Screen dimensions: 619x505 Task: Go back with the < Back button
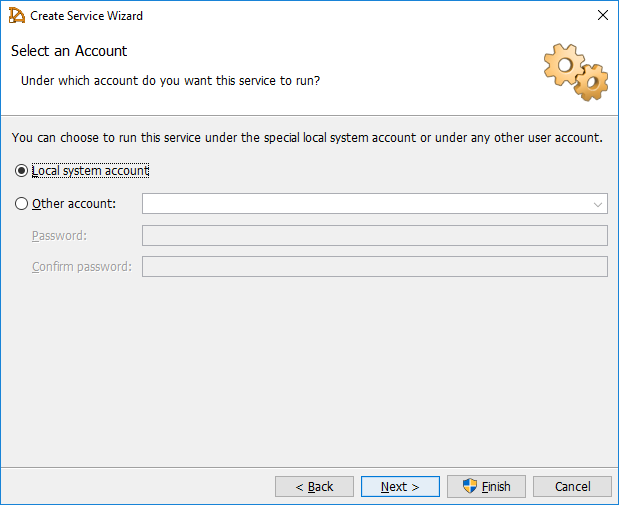pyautogui.click(x=314, y=487)
